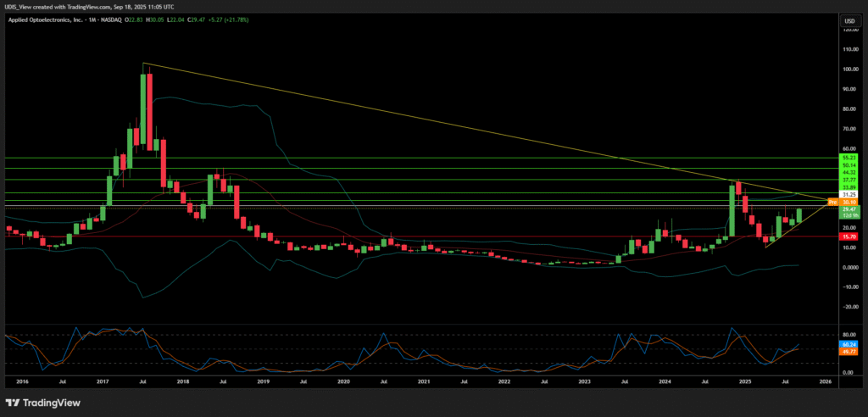Select the 2020 label on time axis
The image size is (868, 417).
coord(342,383)
